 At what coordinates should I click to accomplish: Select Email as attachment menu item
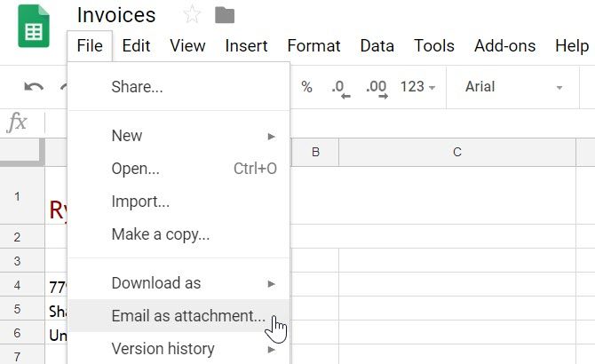point(188,316)
